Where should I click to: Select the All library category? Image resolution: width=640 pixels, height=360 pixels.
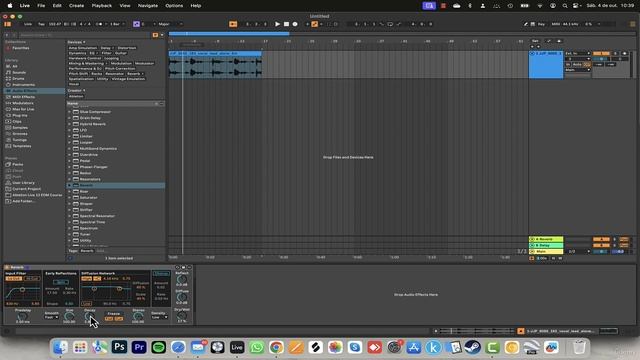point(15,66)
